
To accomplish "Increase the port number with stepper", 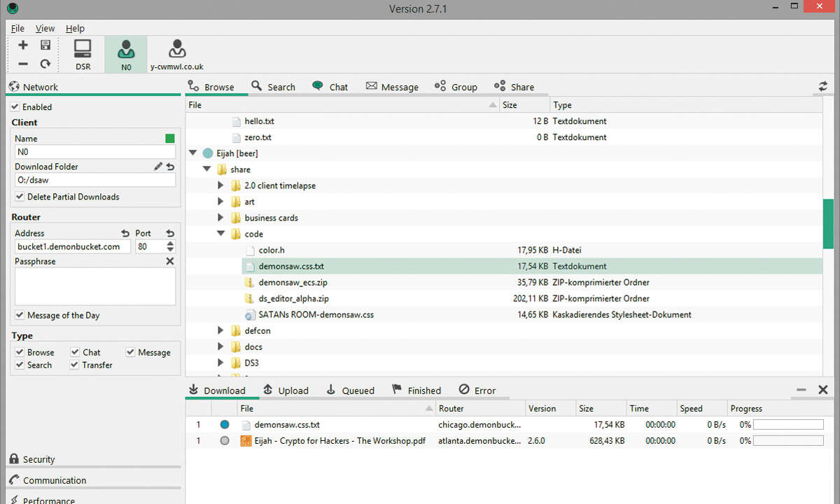I will tap(170, 244).
